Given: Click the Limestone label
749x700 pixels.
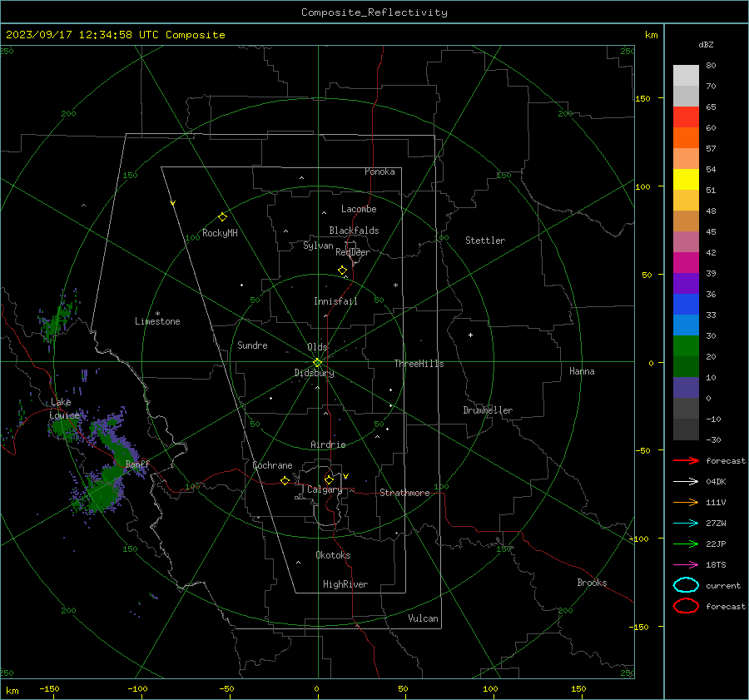Looking at the screenshot, I should (x=157, y=321).
